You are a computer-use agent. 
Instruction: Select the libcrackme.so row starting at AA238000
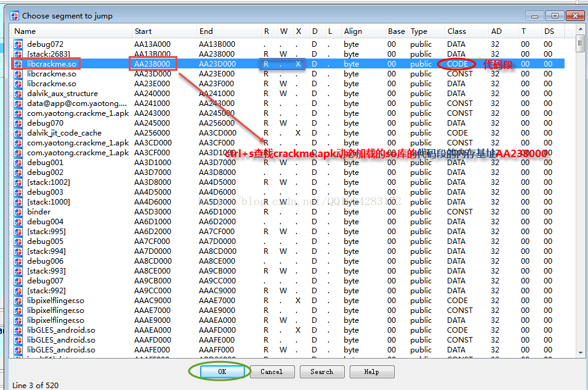pos(288,64)
